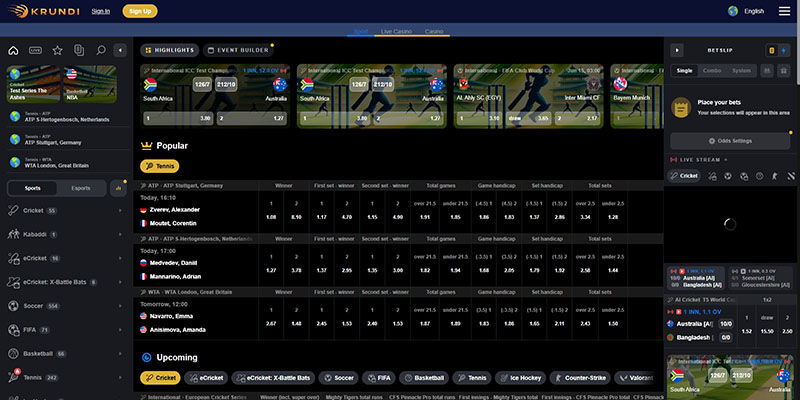Click the Sign In link
Image resolution: width=800 pixels, height=400 pixels.
point(101,11)
